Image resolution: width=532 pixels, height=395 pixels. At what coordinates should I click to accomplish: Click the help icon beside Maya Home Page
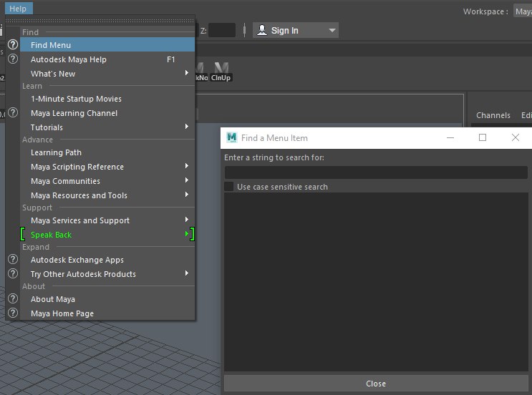[13, 313]
